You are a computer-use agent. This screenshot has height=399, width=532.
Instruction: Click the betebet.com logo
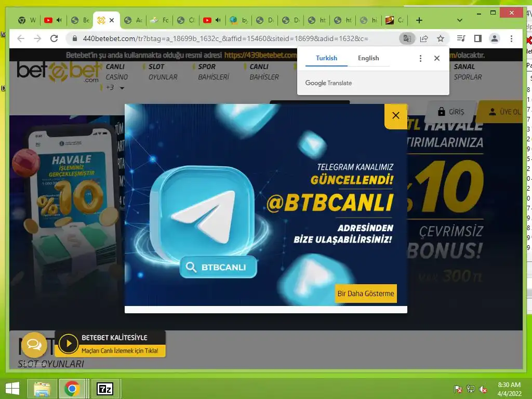point(59,72)
